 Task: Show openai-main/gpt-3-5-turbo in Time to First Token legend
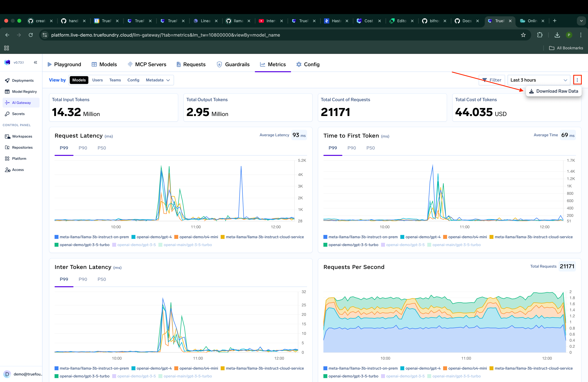point(454,245)
